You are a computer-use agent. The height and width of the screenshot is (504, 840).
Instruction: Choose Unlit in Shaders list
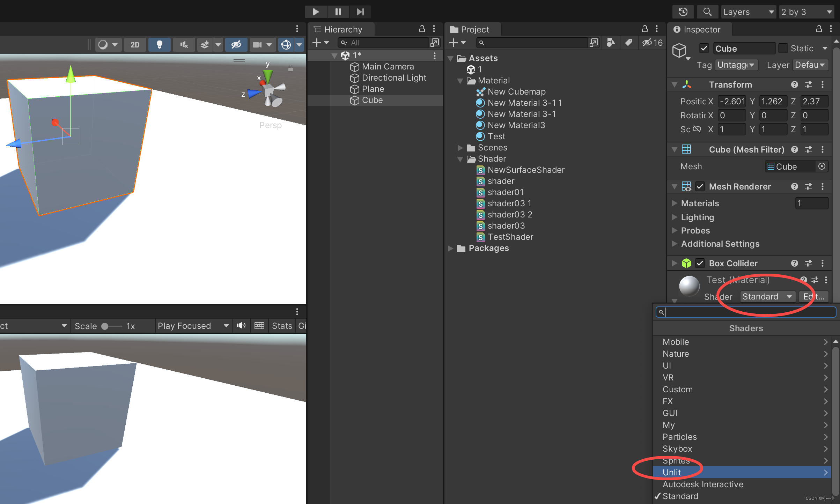pyautogui.click(x=742, y=472)
